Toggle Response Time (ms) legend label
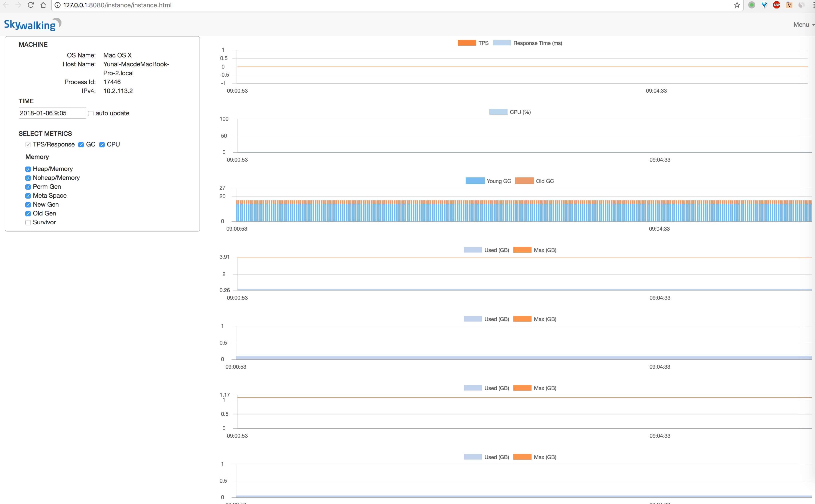 (537, 43)
